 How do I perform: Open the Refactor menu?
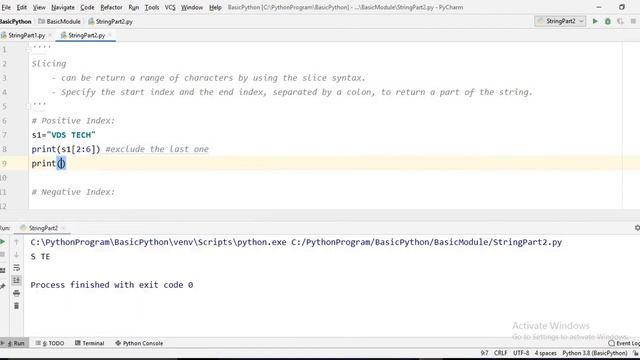pos(111,7)
